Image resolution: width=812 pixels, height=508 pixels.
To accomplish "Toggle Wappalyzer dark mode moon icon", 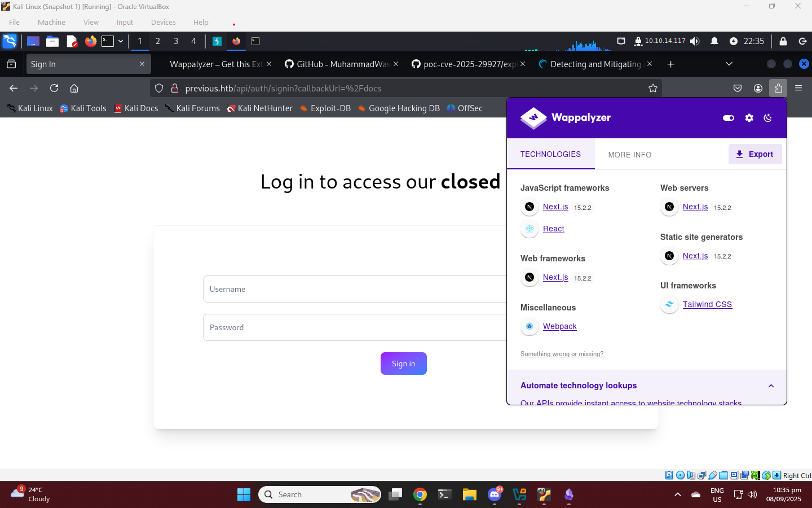I will coord(767,118).
